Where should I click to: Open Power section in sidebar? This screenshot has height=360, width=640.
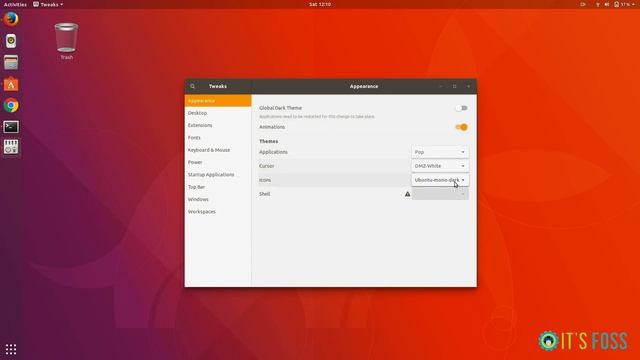click(x=218, y=162)
